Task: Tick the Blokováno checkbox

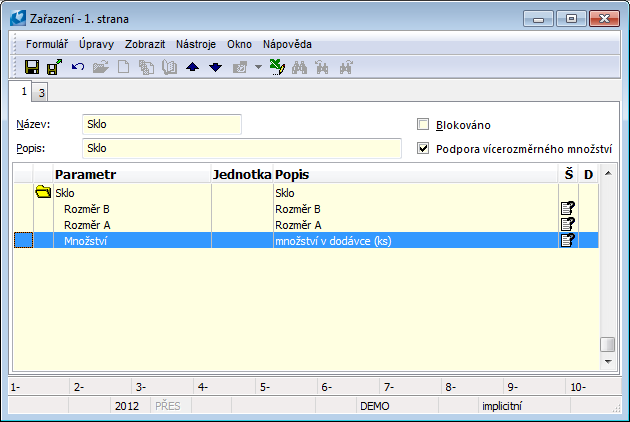Action: [423, 124]
